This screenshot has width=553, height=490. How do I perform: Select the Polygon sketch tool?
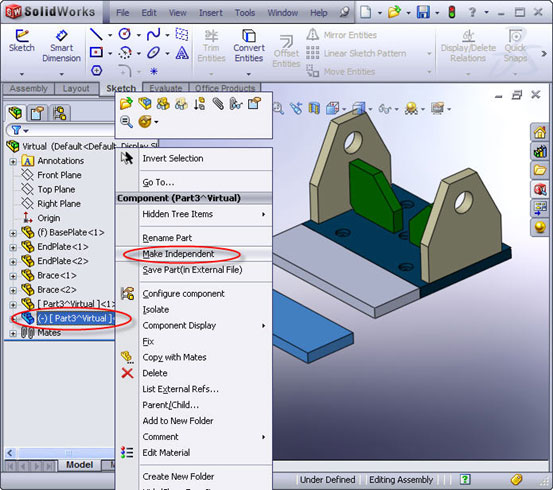(x=97, y=70)
